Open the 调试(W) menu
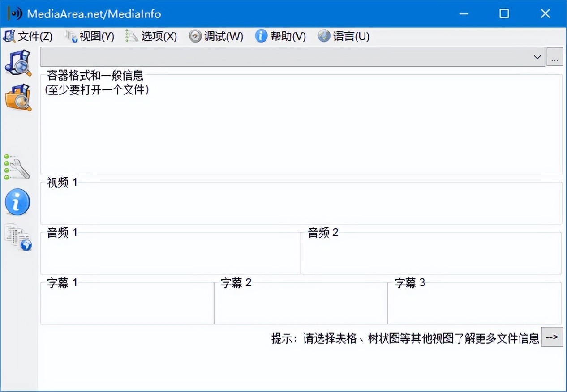The image size is (567, 392). pyautogui.click(x=216, y=36)
